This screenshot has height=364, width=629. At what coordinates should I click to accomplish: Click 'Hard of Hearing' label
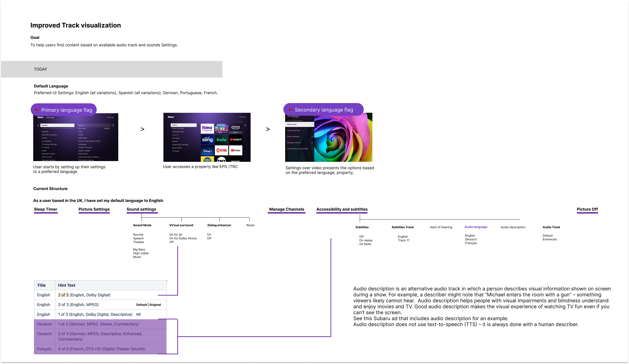coord(441,227)
